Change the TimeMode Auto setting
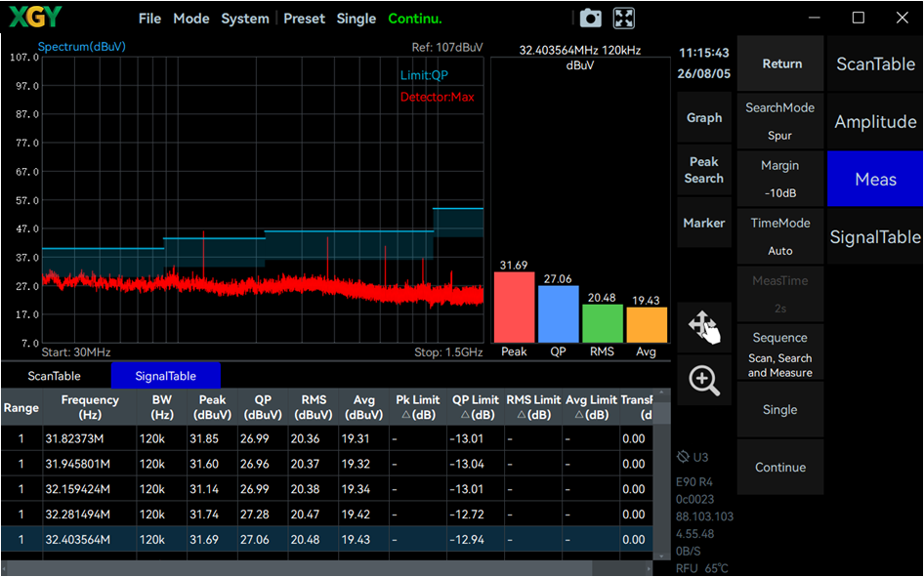The image size is (924, 577). point(780,236)
